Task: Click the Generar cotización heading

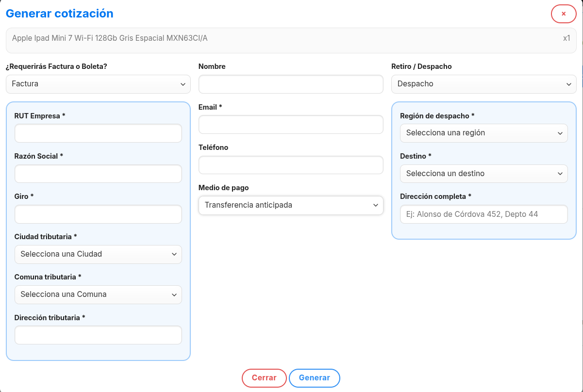Action: 60,14
